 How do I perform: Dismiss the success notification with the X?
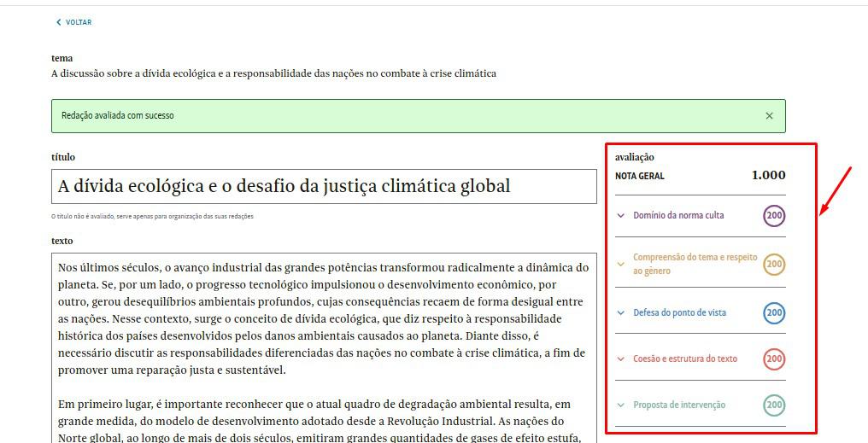[769, 116]
